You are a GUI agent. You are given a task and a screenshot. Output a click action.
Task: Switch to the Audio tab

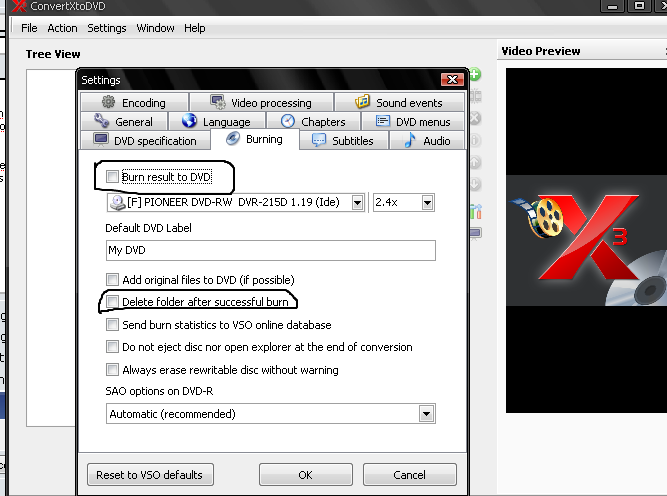(x=427, y=140)
